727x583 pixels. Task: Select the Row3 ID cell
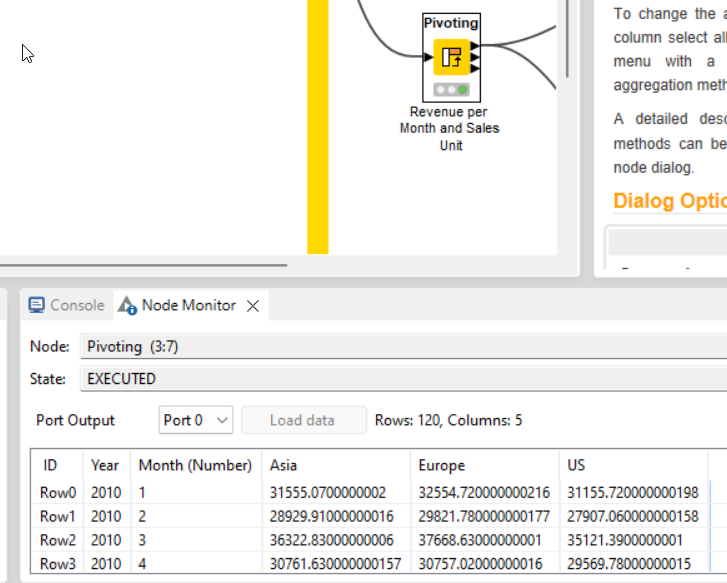[58, 564]
